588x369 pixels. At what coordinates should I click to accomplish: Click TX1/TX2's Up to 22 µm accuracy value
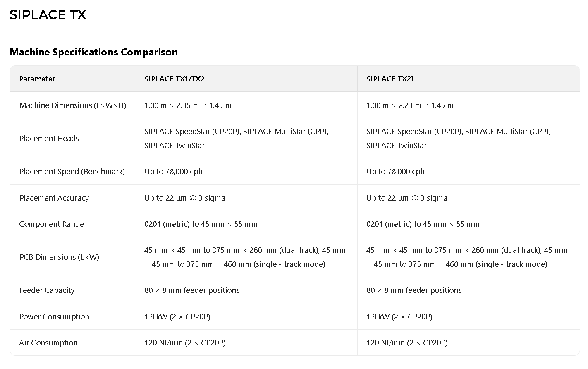pyautogui.click(x=185, y=198)
